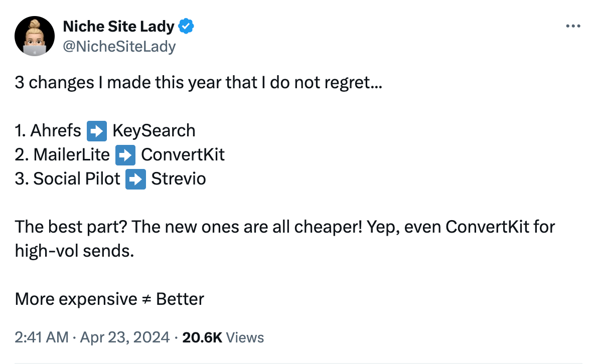Click the arrow emoji before Strevio
This screenshot has height=364, width=596.
click(x=135, y=178)
